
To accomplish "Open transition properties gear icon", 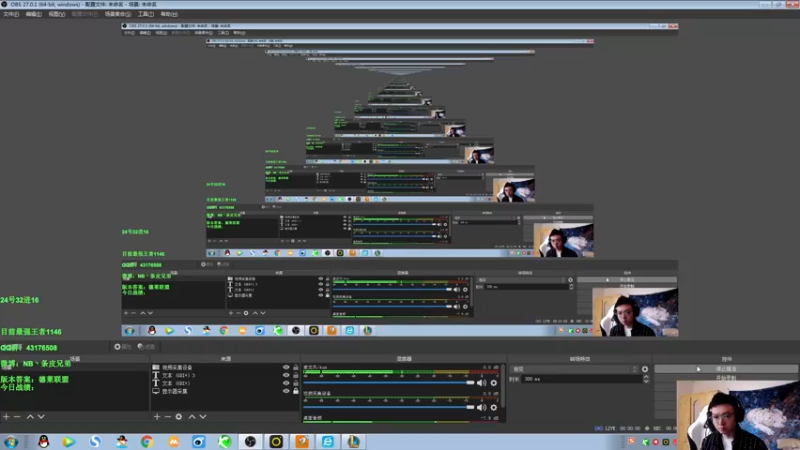I will point(645,369).
